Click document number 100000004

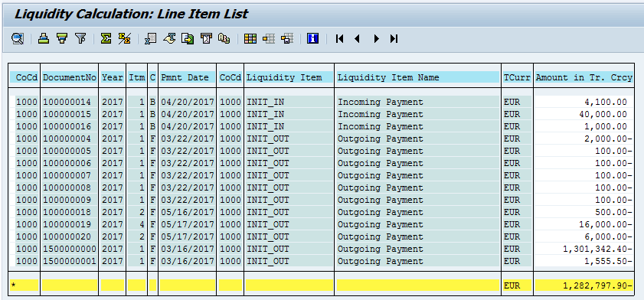click(67, 139)
